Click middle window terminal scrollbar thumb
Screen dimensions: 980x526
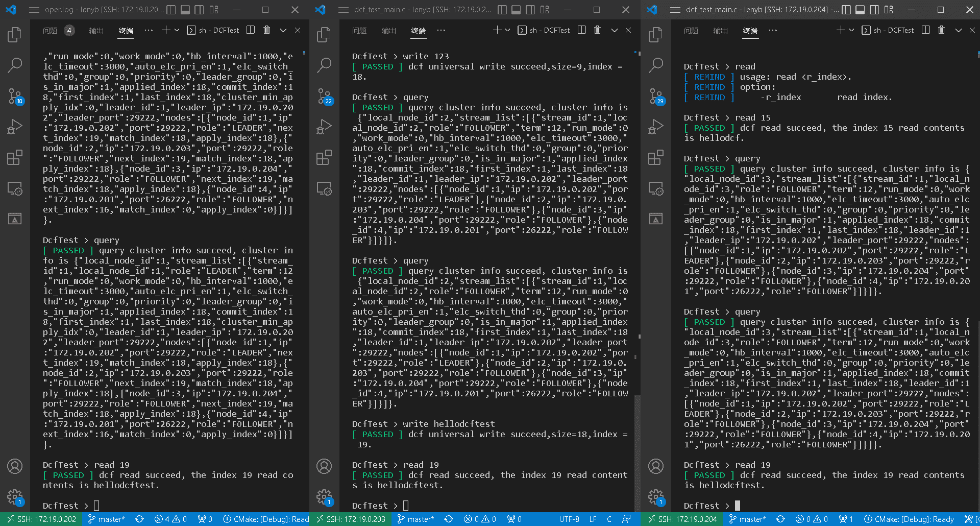pos(638,453)
